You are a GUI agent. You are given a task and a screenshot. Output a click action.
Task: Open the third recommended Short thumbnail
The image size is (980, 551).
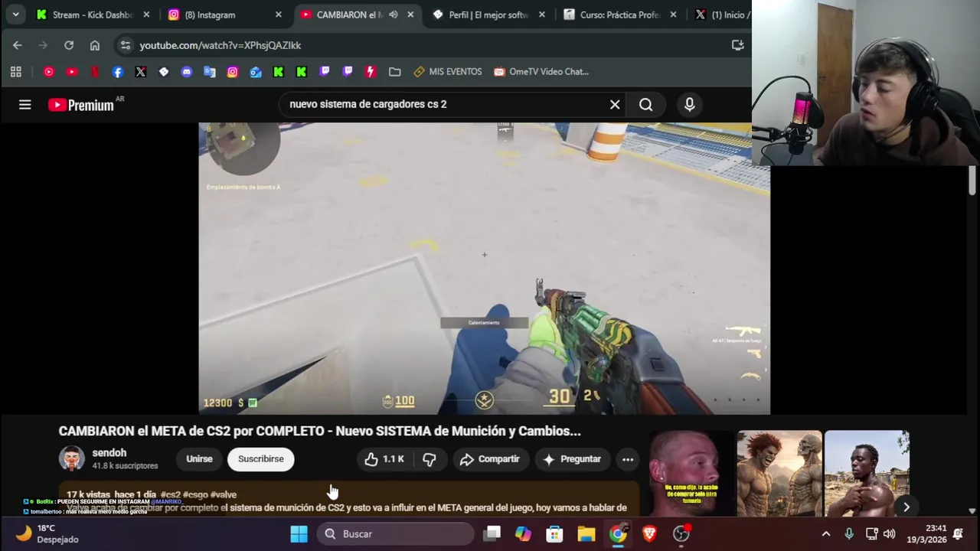pos(867,473)
